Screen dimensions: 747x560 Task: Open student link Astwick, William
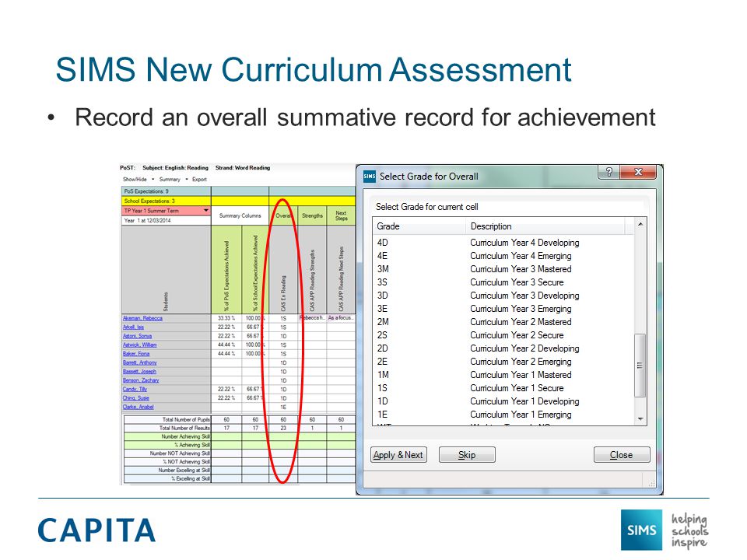point(139,345)
